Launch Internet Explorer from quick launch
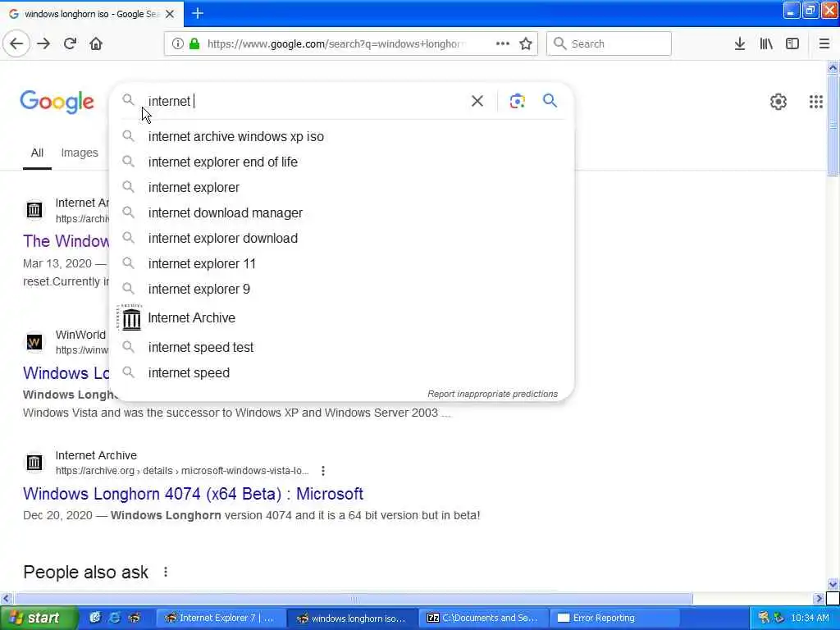 [x=114, y=618]
